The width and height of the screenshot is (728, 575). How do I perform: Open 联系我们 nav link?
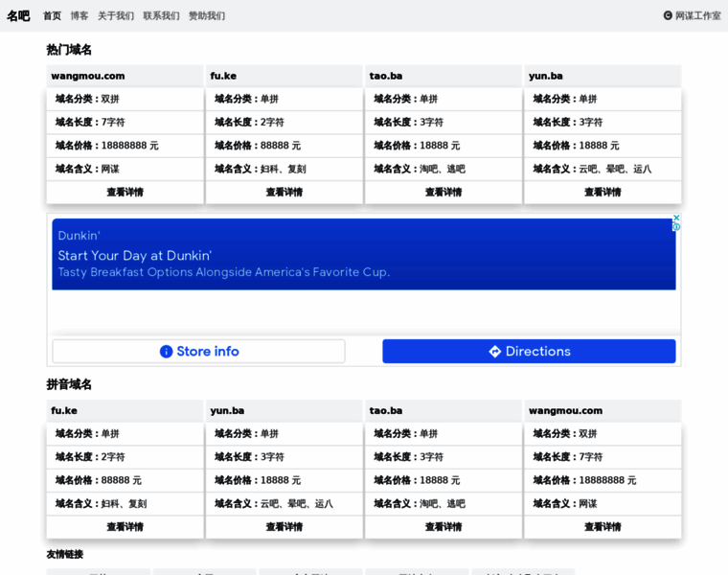[x=161, y=15]
